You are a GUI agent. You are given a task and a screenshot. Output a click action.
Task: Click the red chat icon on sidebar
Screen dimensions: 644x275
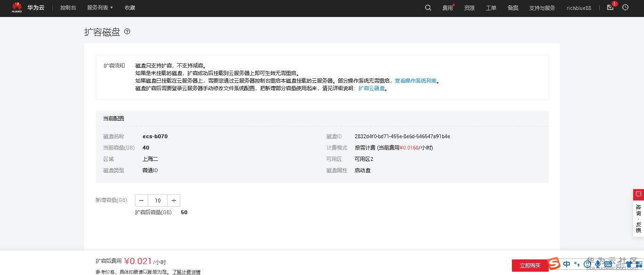[x=638, y=194]
